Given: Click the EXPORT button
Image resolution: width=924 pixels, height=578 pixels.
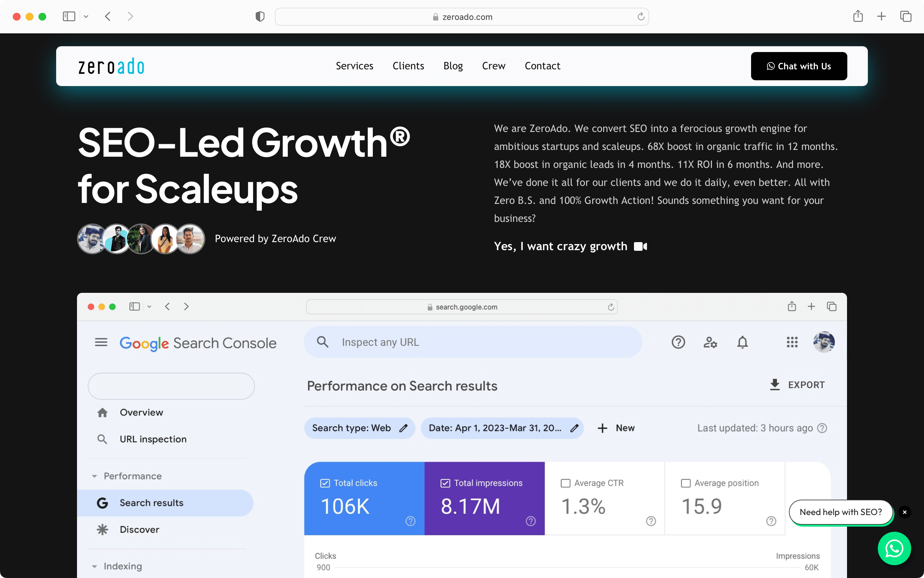Looking at the screenshot, I should click(797, 385).
